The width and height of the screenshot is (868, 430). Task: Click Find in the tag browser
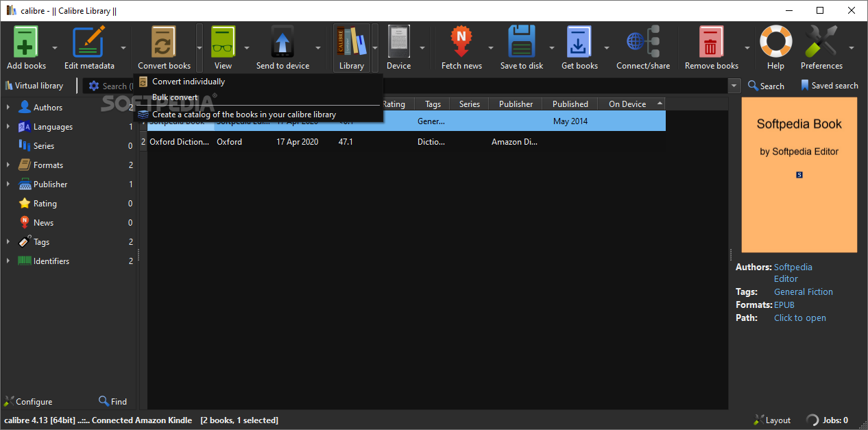(x=112, y=401)
